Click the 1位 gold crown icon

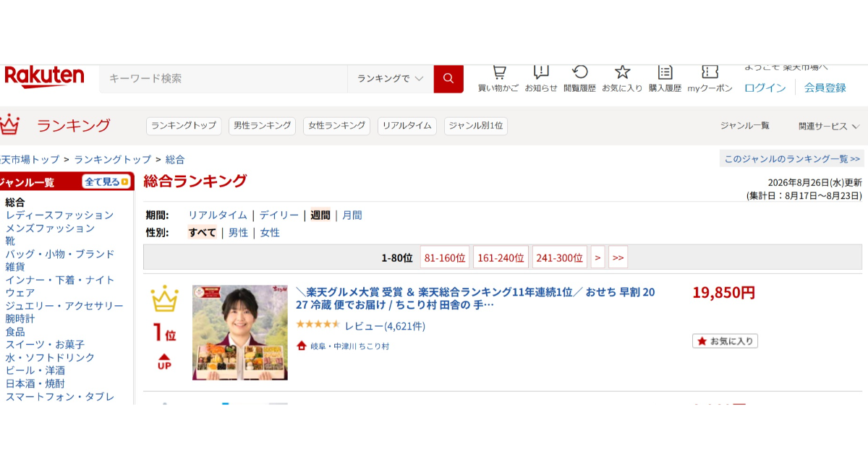click(164, 298)
